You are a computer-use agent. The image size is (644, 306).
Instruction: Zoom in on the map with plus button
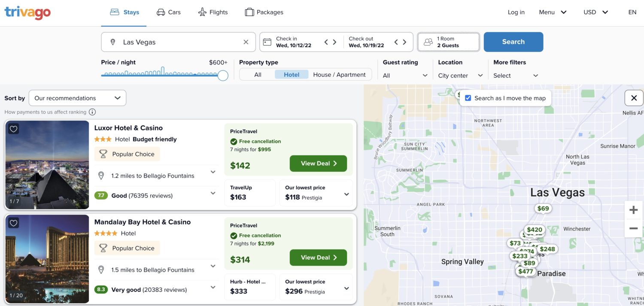point(633,209)
